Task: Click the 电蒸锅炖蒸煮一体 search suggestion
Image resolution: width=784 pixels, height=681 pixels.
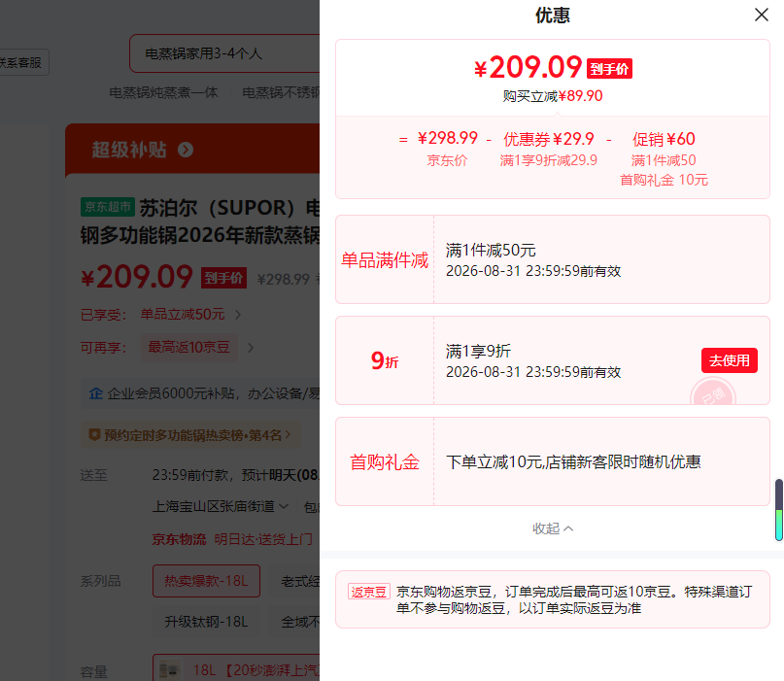Action: click(163, 92)
